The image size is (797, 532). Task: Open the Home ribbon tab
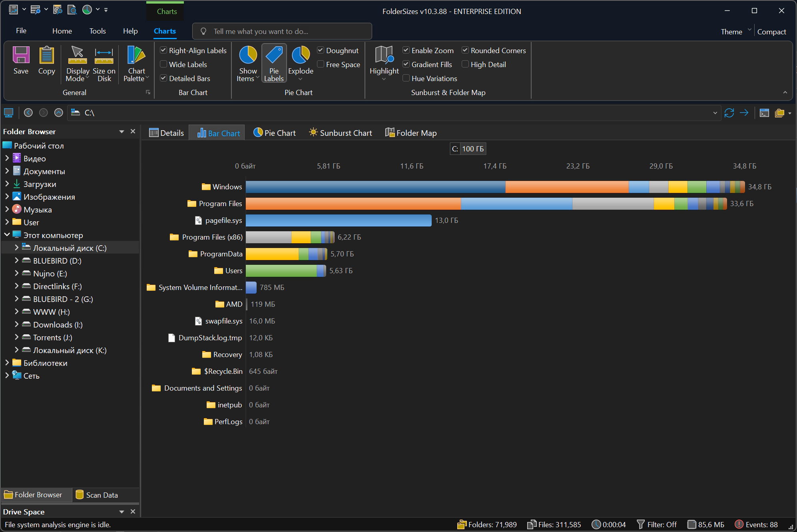[x=62, y=31]
